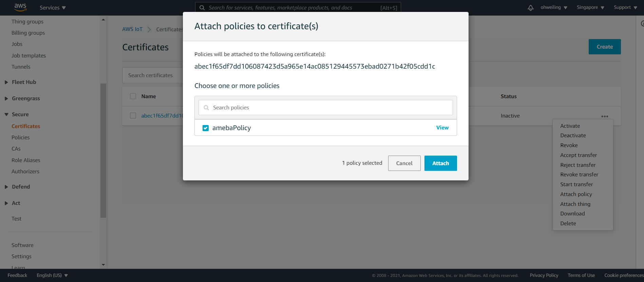Select Attach thing from the actions menu
This screenshot has width=644, height=282.
(575, 204)
